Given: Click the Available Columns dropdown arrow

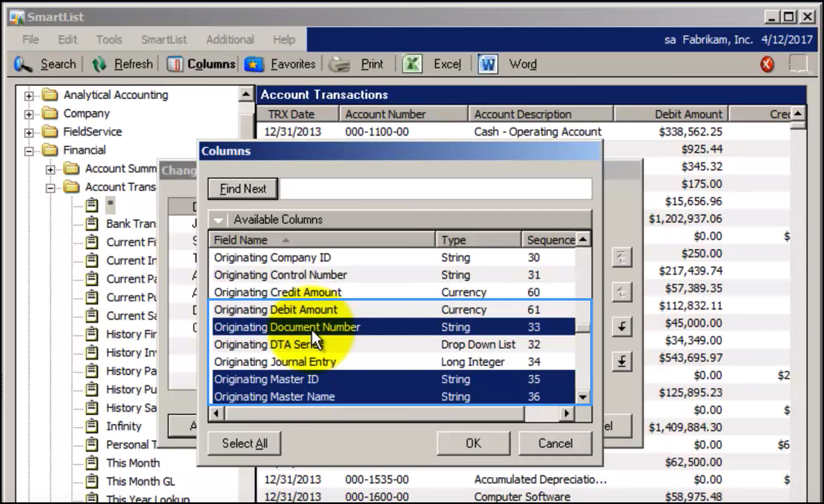Looking at the screenshot, I should point(218,220).
